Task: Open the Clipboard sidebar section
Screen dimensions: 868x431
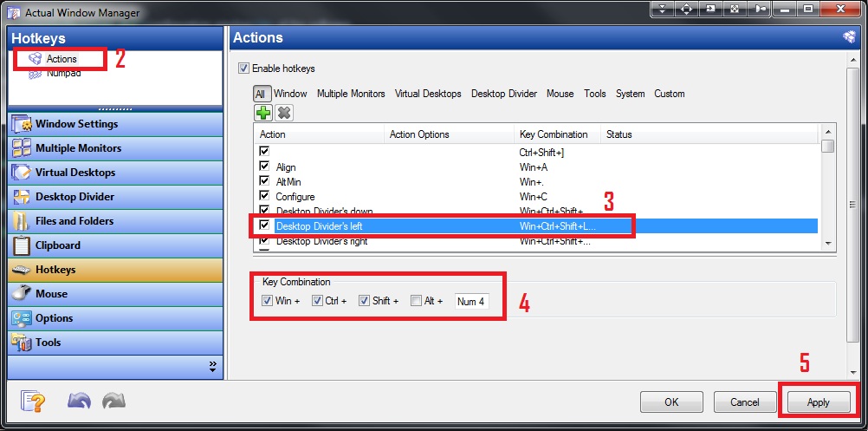Action: pos(116,245)
